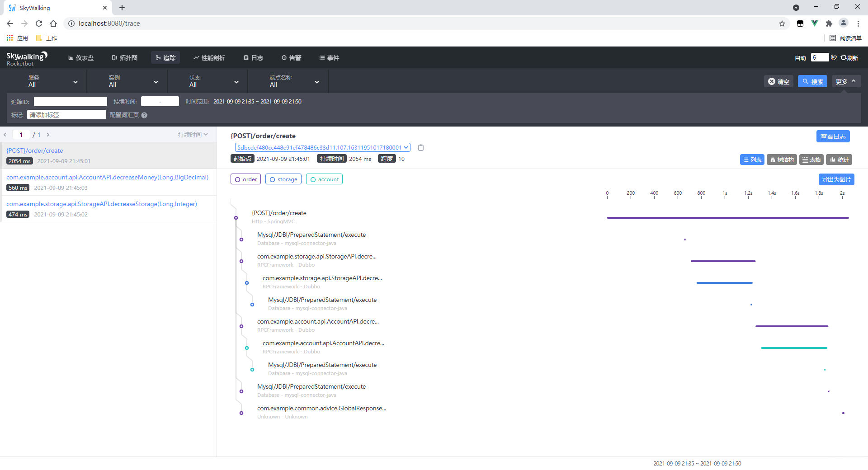Viewport: 868px width, 470px height.
Task: Switch to 树结构 tree view
Action: point(782,160)
